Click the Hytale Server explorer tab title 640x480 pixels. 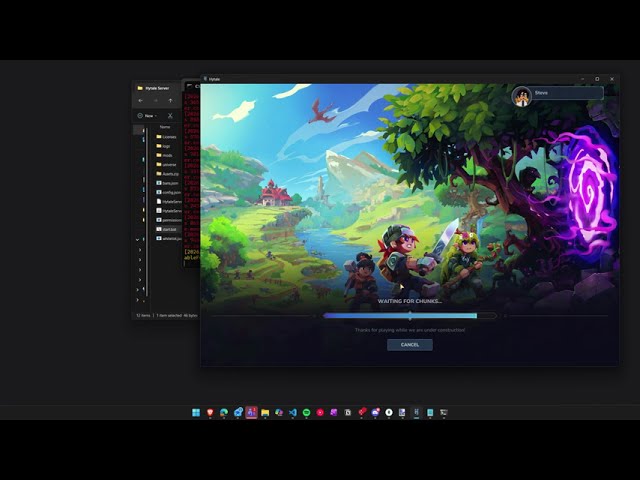click(157, 88)
